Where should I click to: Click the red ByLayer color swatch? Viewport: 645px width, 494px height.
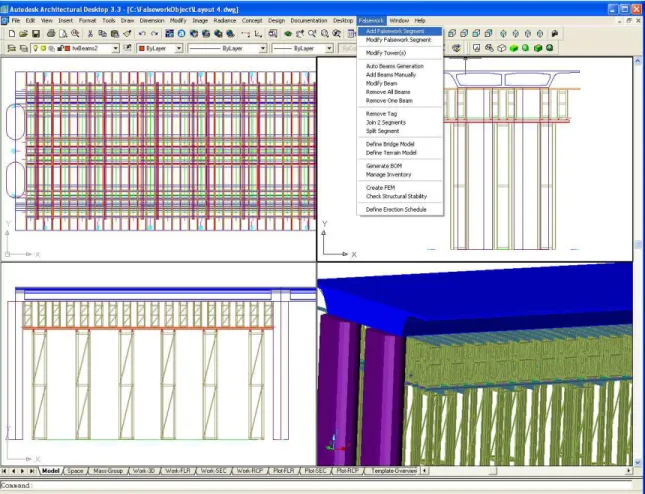coord(142,49)
